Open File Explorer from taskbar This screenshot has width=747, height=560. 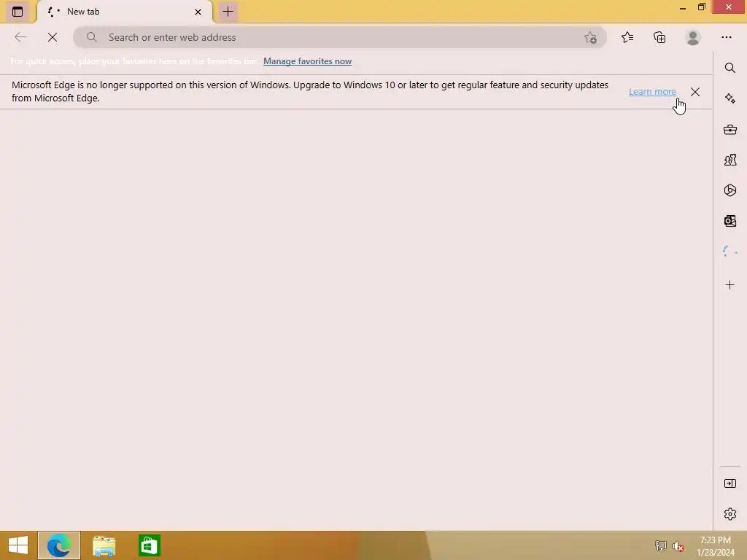(104, 545)
